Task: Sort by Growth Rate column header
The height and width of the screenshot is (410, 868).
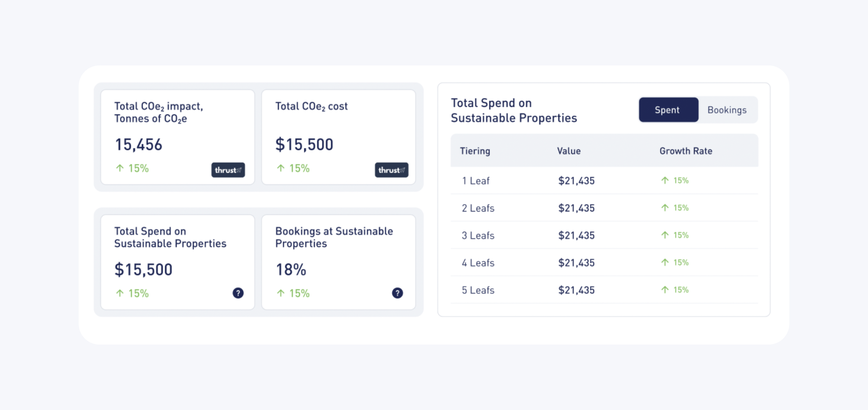Action: [x=685, y=151]
